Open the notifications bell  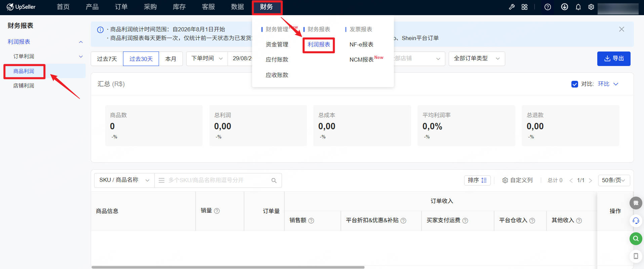coord(578,7)
